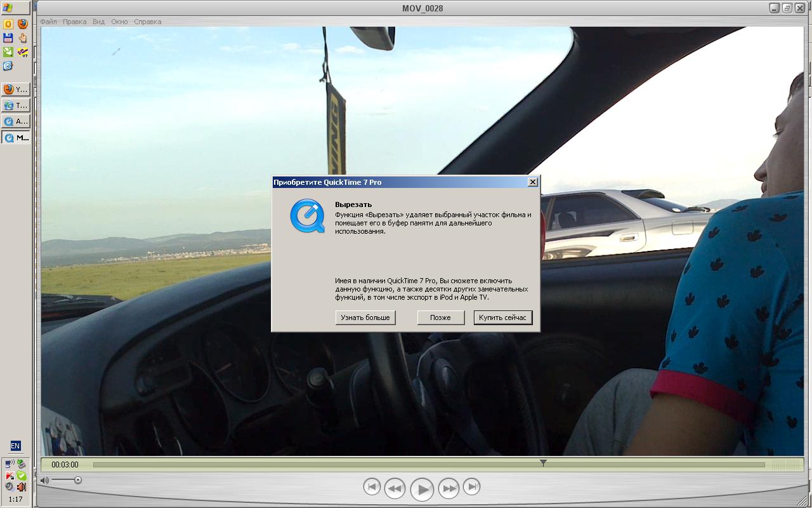This screenshot has width=812, height=508.
Task: Click the volume slider knob
Action: tap(77, 481)
